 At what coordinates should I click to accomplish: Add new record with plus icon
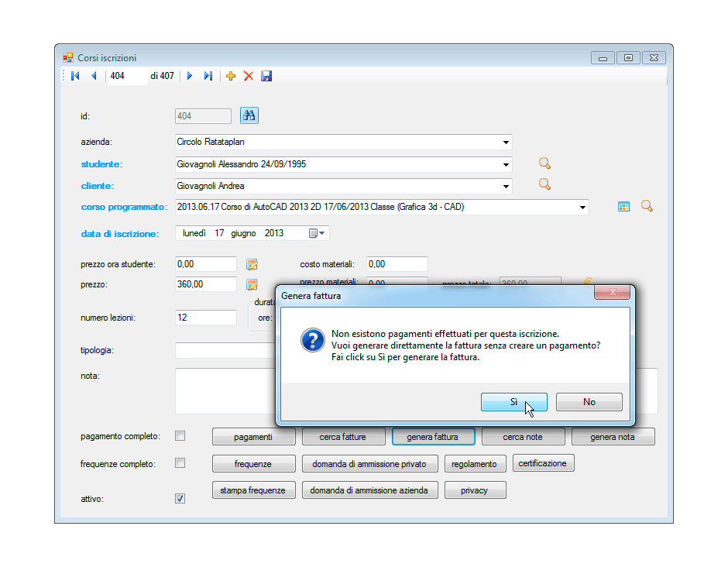[231, 76]
